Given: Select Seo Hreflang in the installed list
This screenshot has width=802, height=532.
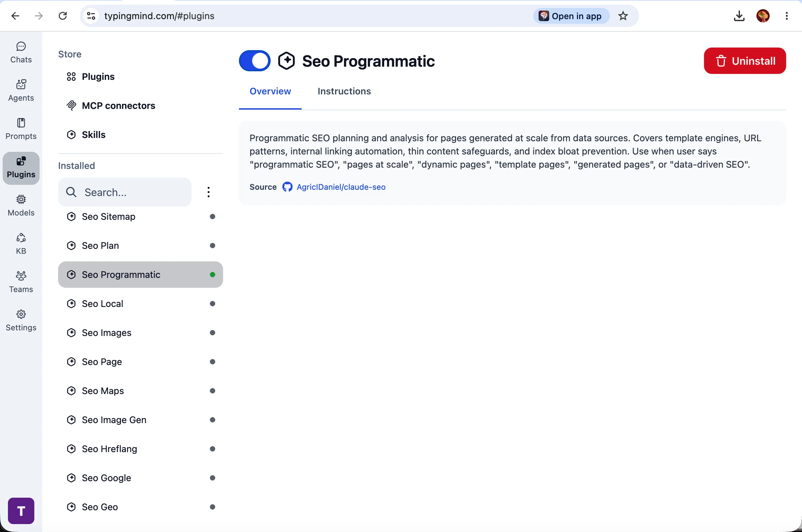Looking at the screenshot, I should point(141,449).
